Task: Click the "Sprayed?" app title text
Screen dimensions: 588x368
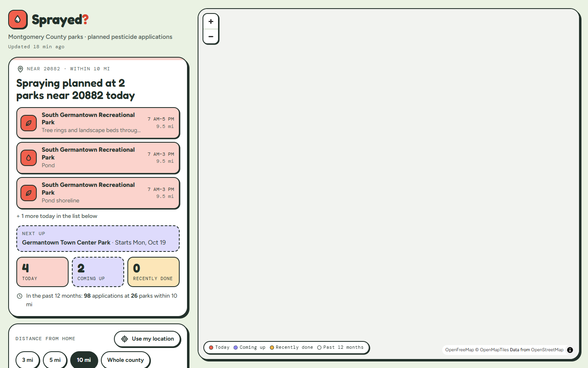Action: click(x=60, y=20)
